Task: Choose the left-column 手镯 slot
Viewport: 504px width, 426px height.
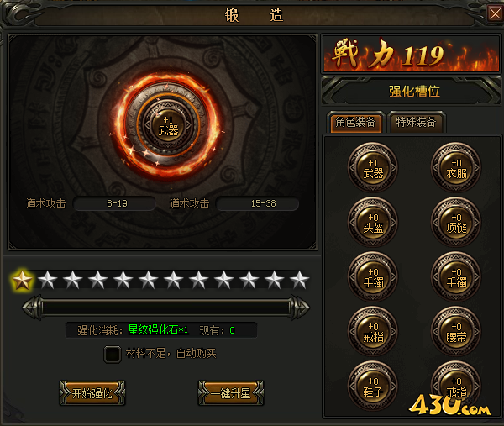Action: 373,276
